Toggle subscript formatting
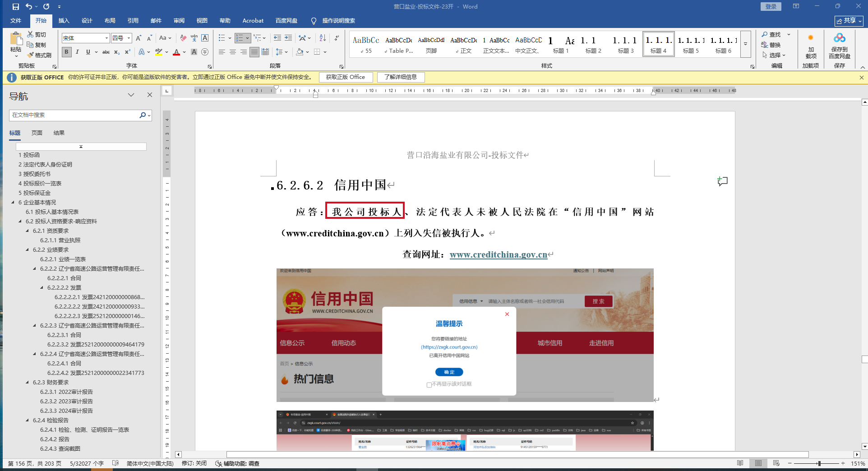The width and height of the screenshot is (868, 471). (117, 52)
